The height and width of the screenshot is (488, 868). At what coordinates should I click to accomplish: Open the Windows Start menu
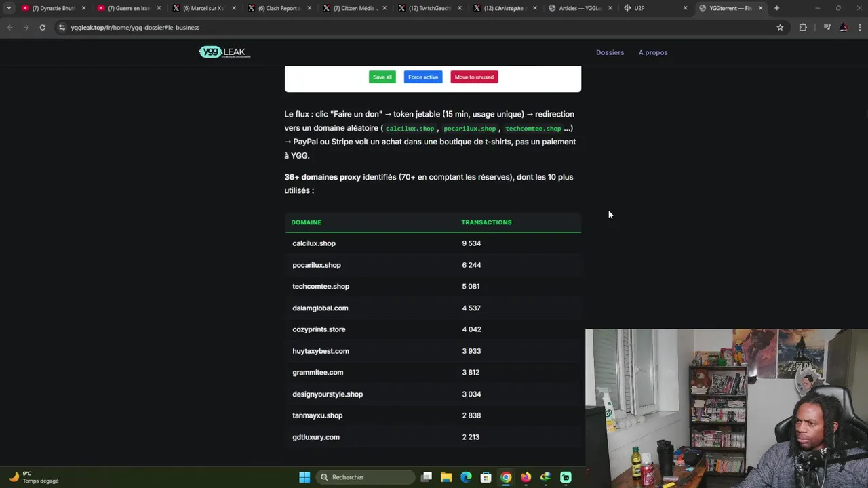click(x=304, y=477)
